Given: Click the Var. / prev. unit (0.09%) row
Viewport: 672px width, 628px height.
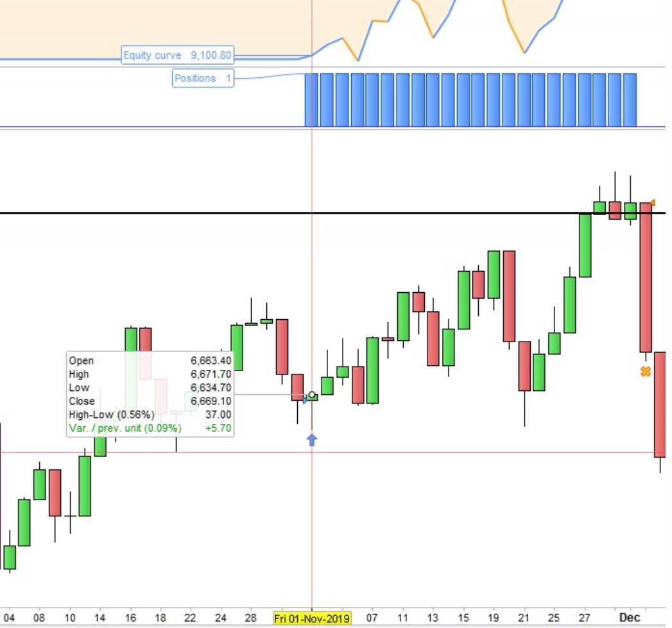Looking at the screenshot, I should pos(150,428).
